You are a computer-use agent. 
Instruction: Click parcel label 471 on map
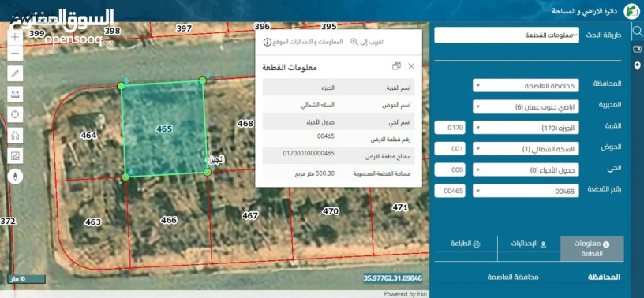tap(400, 207)
